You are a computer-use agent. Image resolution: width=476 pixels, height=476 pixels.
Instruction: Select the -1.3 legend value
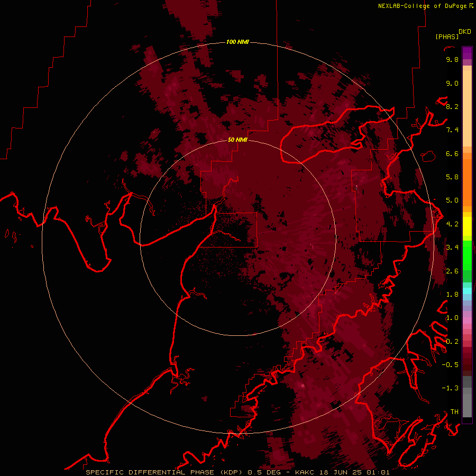coord(450,388)
